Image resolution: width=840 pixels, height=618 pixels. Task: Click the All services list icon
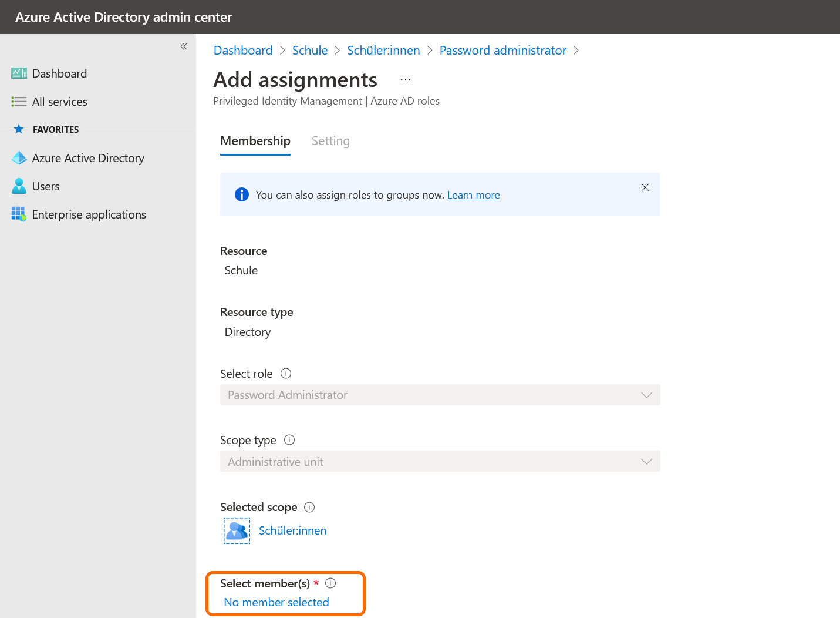(x=19, y=102)
